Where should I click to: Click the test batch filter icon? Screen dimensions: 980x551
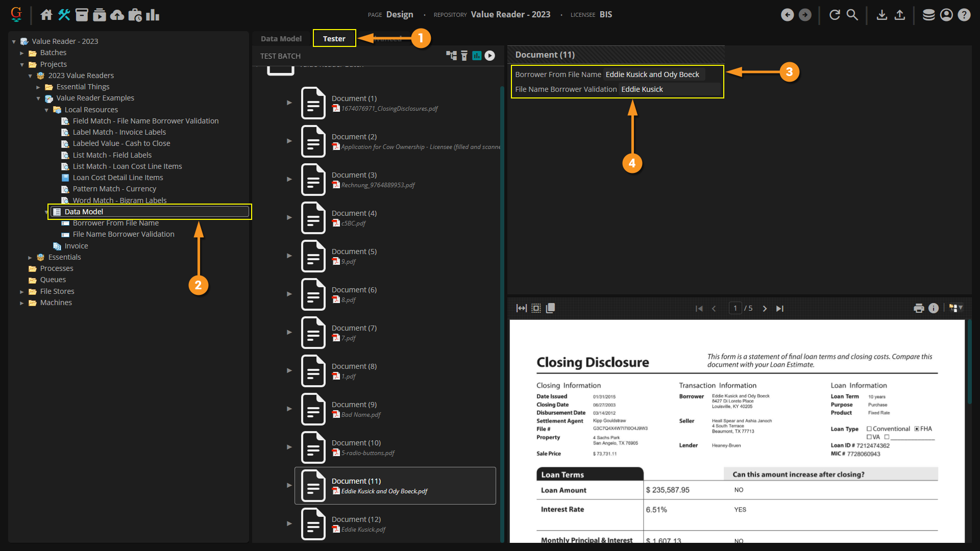[x=464, y=56]
